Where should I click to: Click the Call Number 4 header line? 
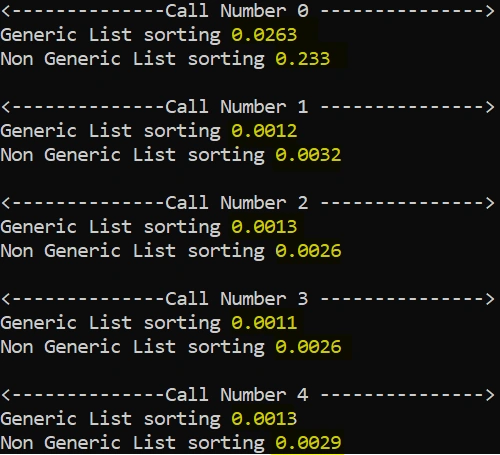click(248, 395)
